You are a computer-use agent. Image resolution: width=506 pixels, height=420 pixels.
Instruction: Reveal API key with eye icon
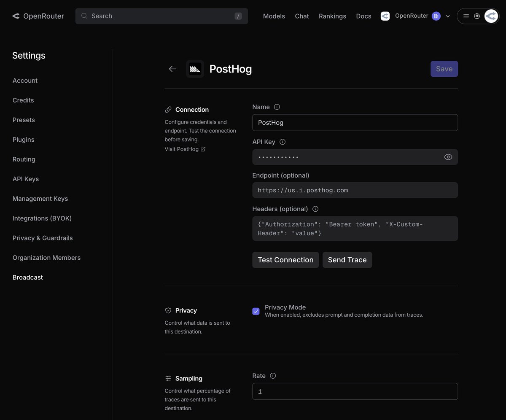coord(448,157)
